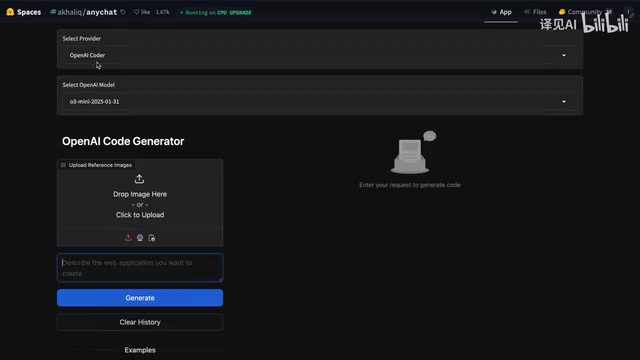
Task: Switch to the App tab
Action: point(501,12)
